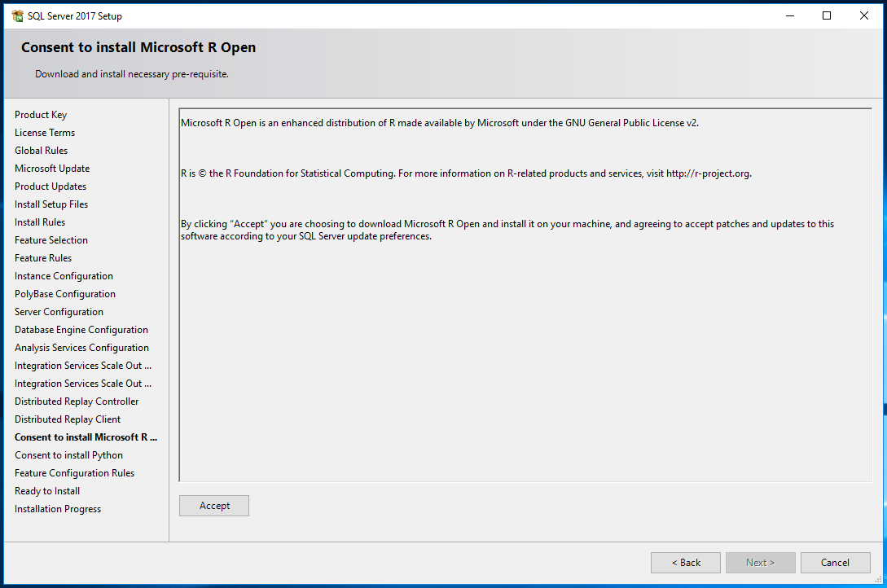Click the disabled Next button

coord(760,563)
